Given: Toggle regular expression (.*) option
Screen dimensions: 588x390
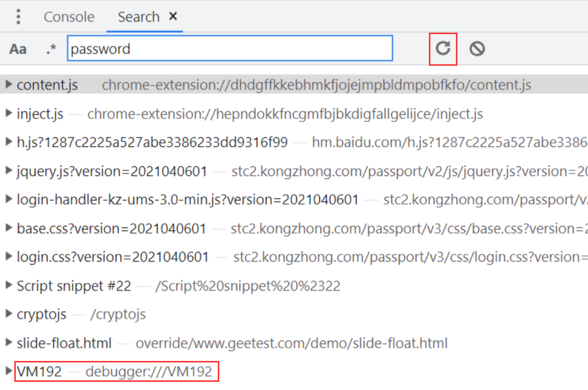Looking at the screenshot, I should (50, 49).
